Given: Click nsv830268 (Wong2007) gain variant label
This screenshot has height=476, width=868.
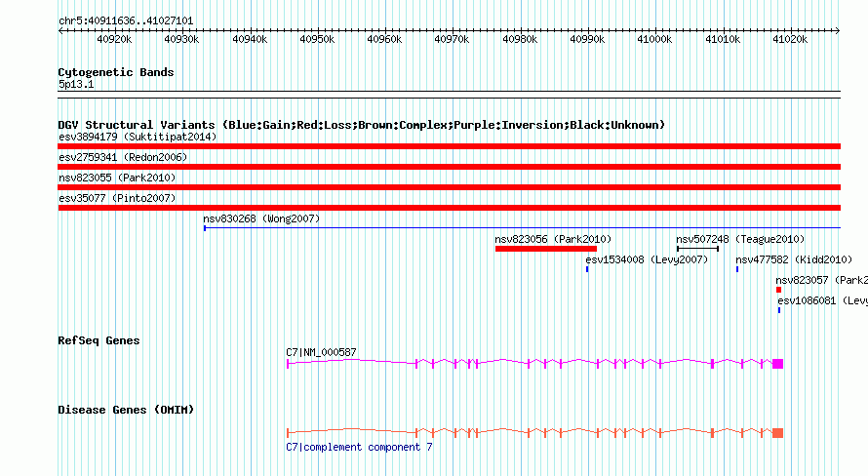Looking at the screenshot, I should 261,218.
